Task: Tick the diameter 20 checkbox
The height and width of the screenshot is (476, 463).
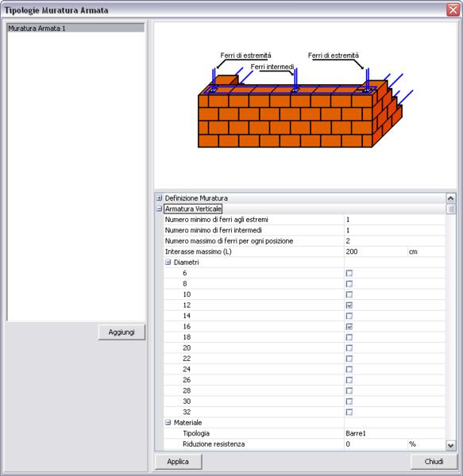Action: point(349,348)
